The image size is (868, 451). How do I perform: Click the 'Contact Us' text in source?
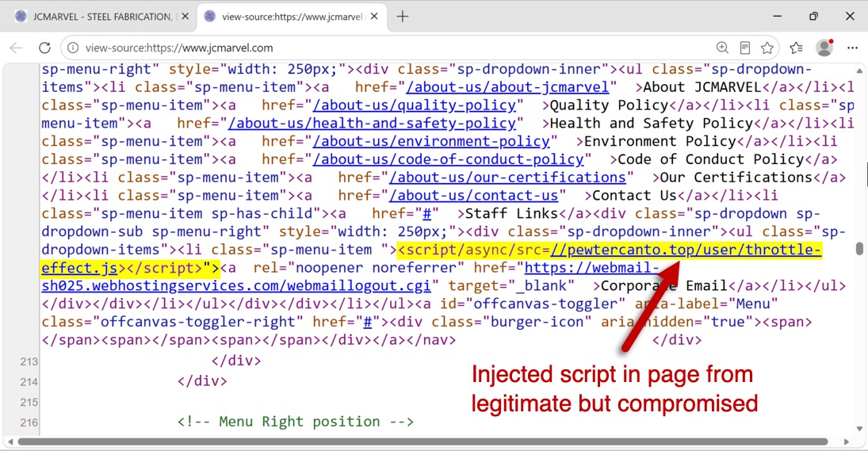pos(634,195)
